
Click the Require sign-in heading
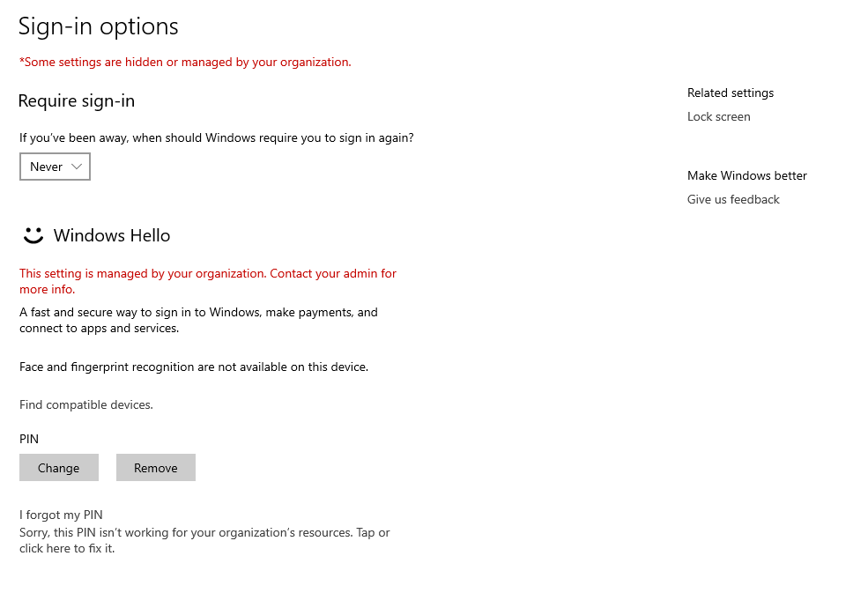[x=77, y=100]
